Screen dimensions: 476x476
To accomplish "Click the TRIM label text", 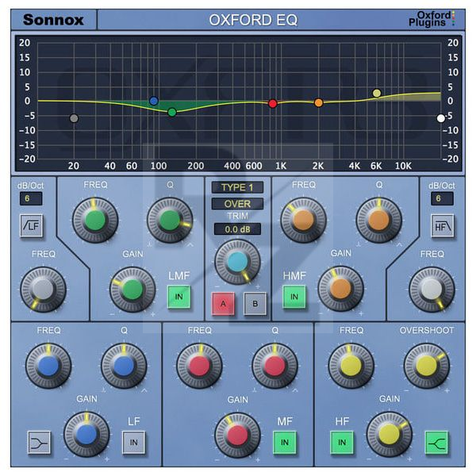I will 238,216.
